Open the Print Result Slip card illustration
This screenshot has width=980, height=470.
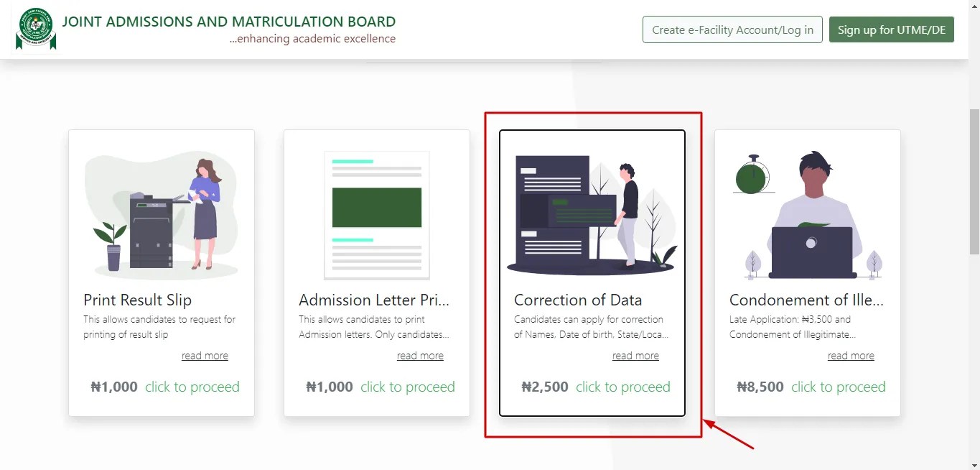[x=161, y=213]
